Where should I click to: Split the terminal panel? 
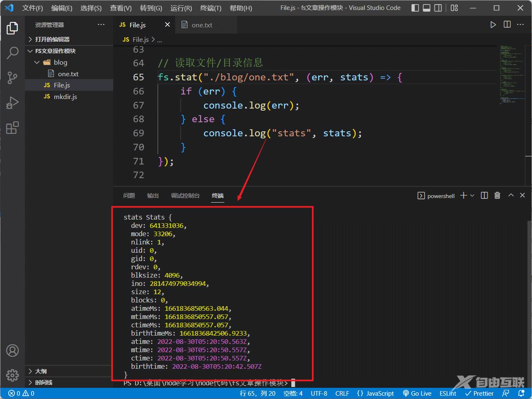click(x=484, y=196)
